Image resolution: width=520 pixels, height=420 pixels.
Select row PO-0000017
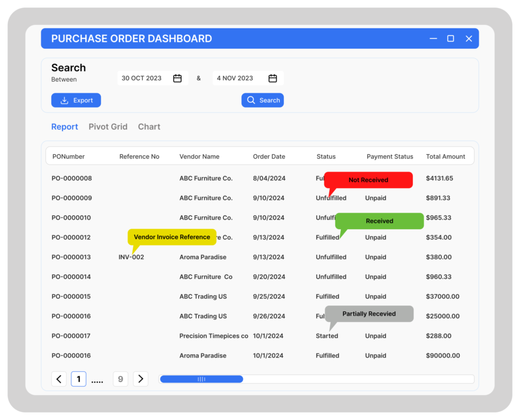259,336
